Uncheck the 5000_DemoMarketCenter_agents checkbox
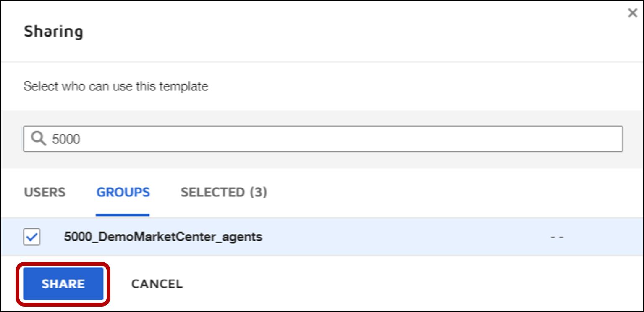 pyautogui.click(x=31, y=237)
